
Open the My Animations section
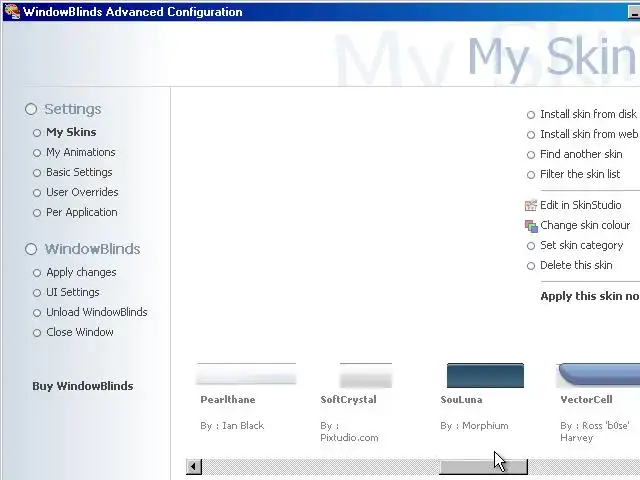point(80,152)
